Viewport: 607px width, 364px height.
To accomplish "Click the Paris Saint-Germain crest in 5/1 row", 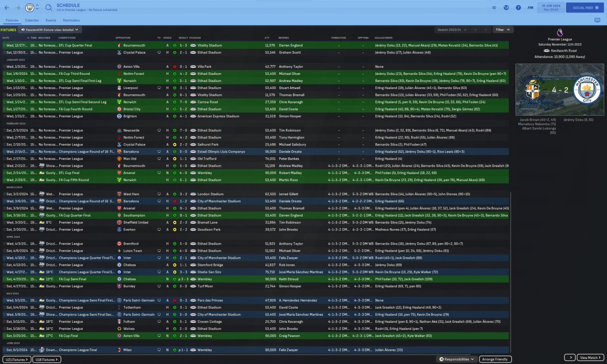I will [x=119, y=300].
